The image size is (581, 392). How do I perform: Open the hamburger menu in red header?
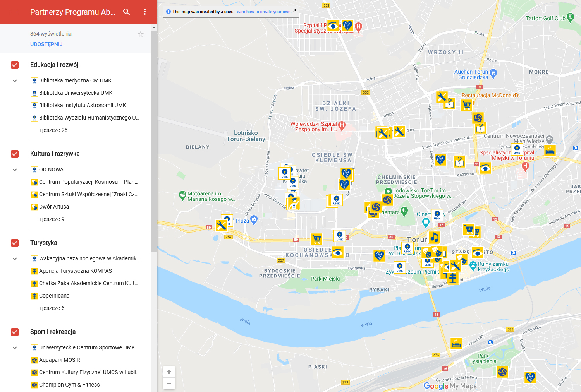coord(15,12)
